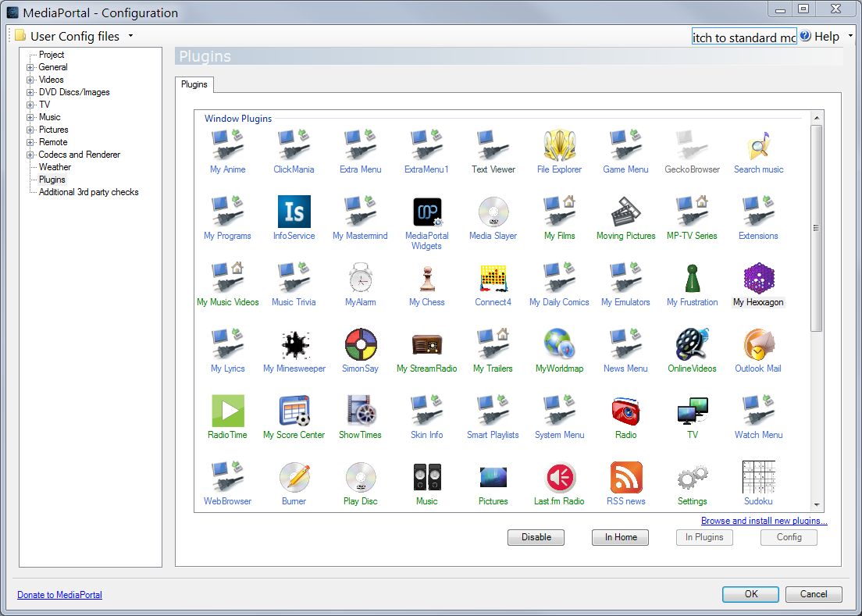This screenshot has width=862, height=616.
Task: Select the InfoService plugin icon
Action: 294,212
